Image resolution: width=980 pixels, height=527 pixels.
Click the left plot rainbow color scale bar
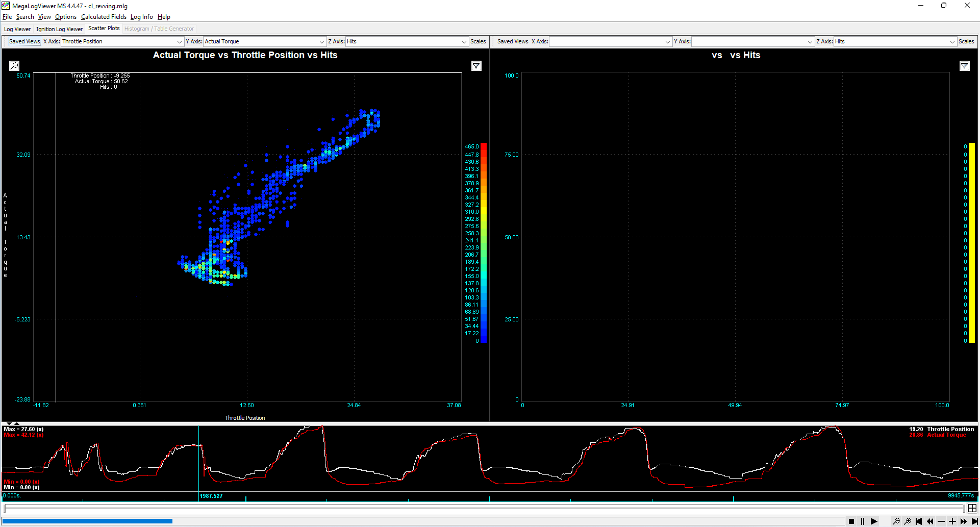484,243
